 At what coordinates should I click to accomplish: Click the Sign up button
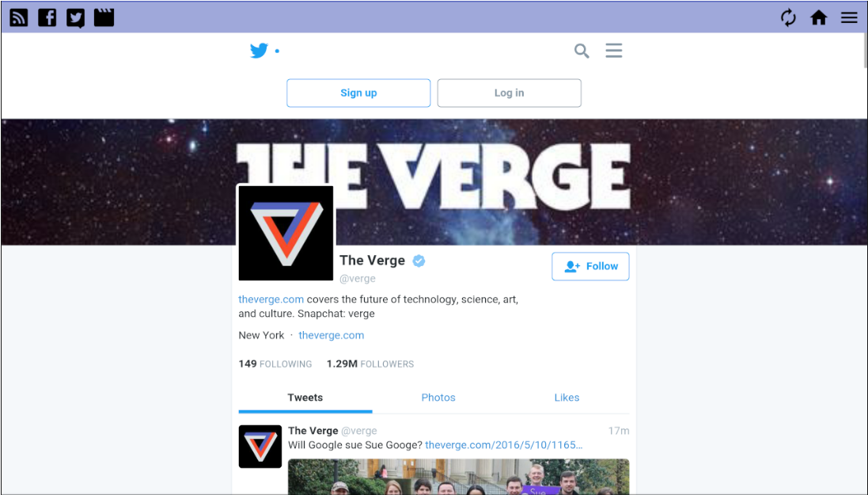point(358,93)
